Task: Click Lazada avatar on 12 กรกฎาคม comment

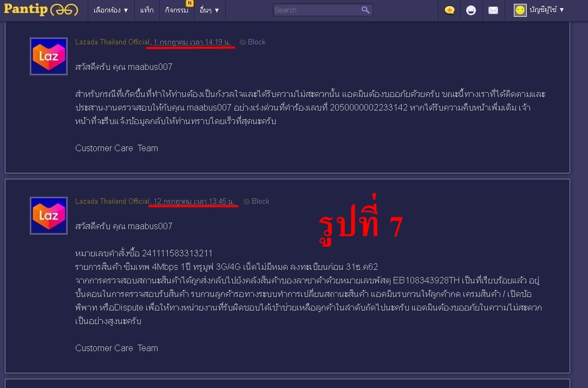Action: coord(49,216)
